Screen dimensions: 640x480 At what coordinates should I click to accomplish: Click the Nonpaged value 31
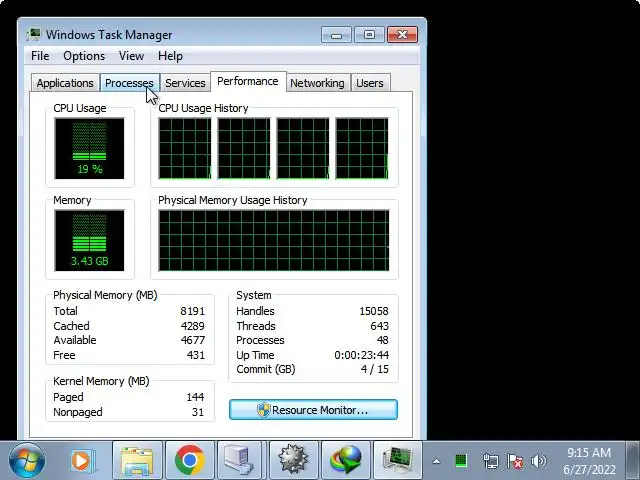(198, 412)
